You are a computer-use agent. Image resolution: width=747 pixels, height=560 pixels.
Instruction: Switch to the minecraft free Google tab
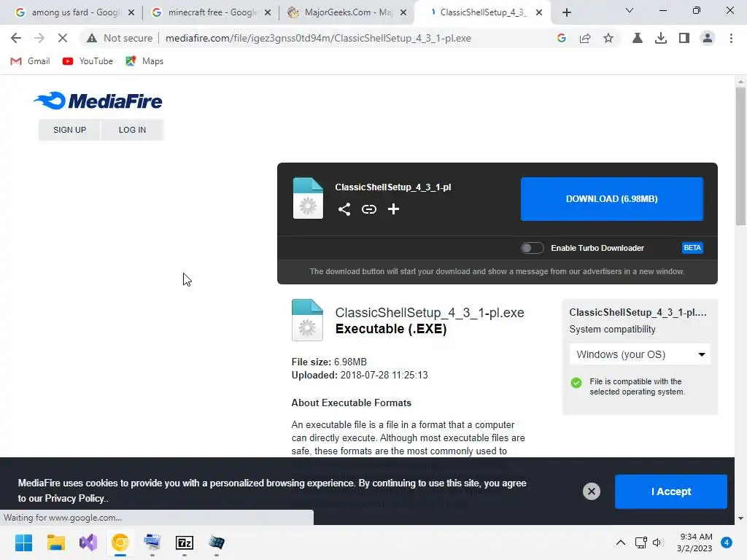click(211, 12)
